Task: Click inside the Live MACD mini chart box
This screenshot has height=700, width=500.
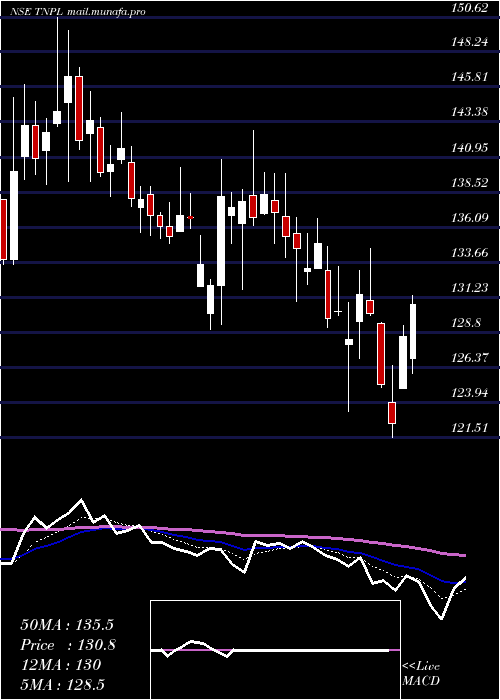Action: [275, 650]
